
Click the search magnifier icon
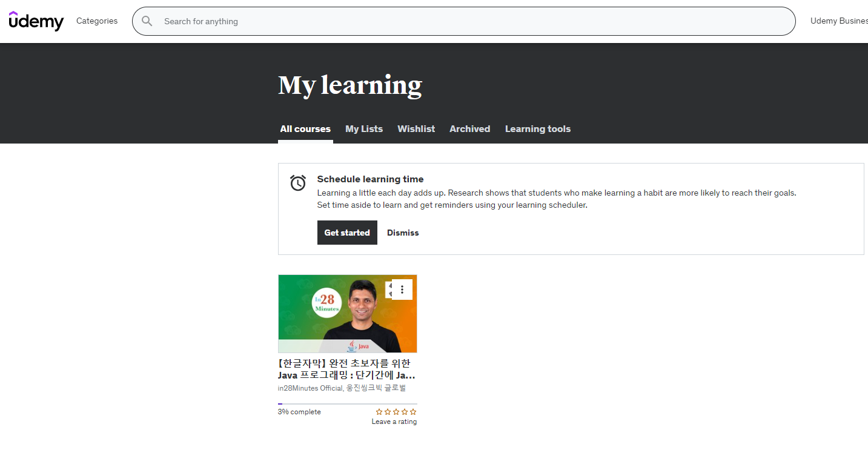coord(147,21)
